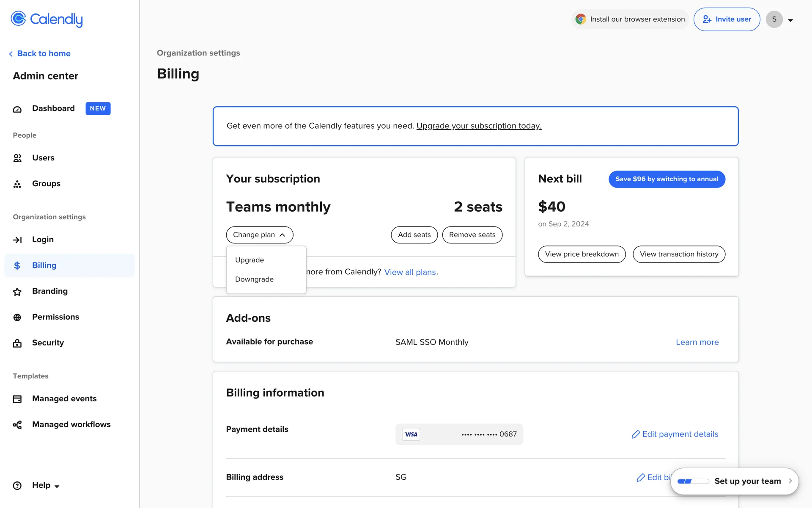Click Save $96 by switching to annual
Image resolution: width=812 pixels, height=508 pixels.
667,179
